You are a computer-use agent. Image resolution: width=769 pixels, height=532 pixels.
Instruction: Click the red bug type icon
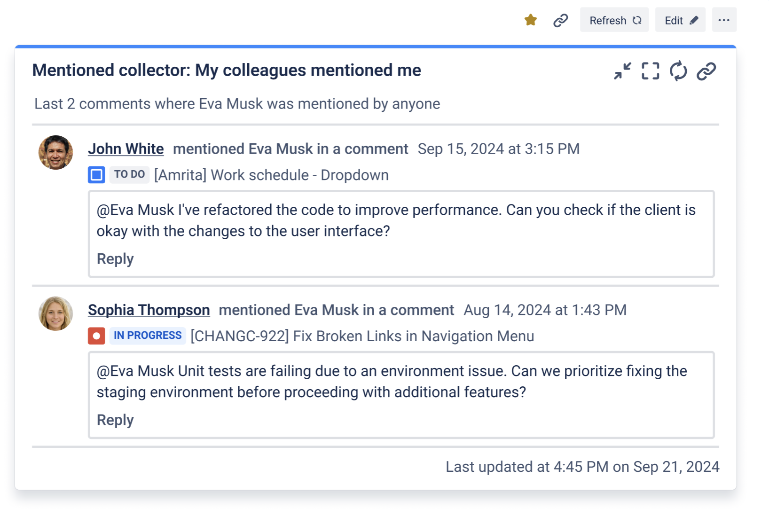[x=96, y=336]
